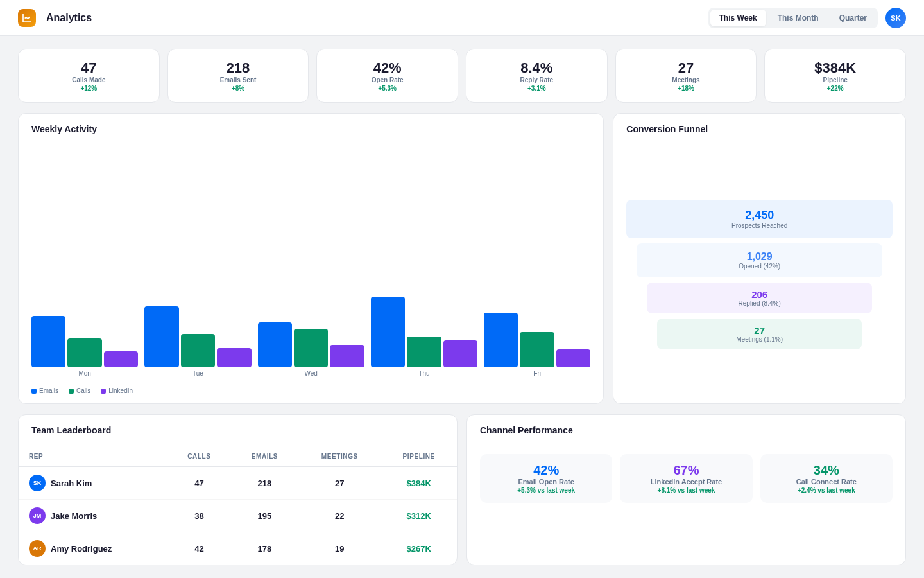Click the green Calls legend swatch
Viewport: 924px width, 578px height.
point(71,391)
